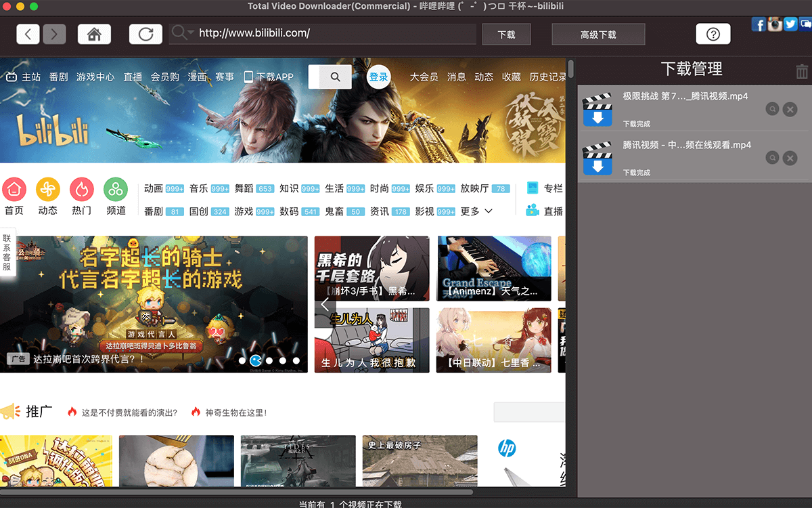Screen dimensions: 812x508
Task: Click the 下载 download button
Action: (506, 34)
